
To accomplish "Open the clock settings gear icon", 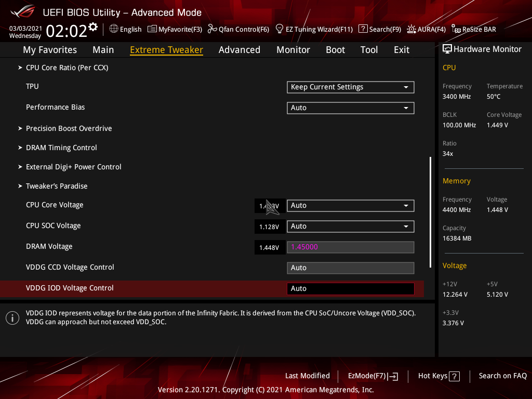I will click(x=93, y=27).
